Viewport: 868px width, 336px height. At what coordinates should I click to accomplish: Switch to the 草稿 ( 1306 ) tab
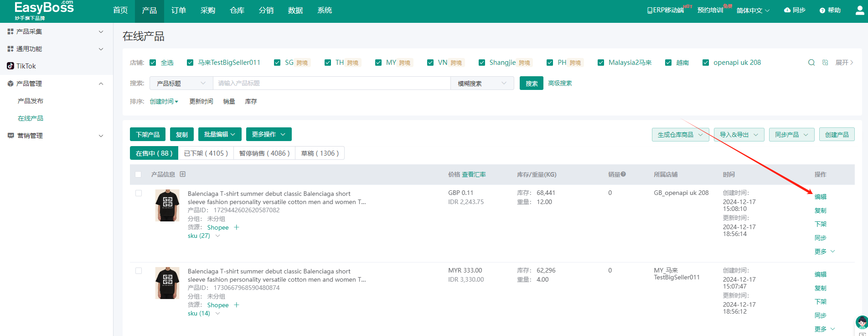(320, 153)
